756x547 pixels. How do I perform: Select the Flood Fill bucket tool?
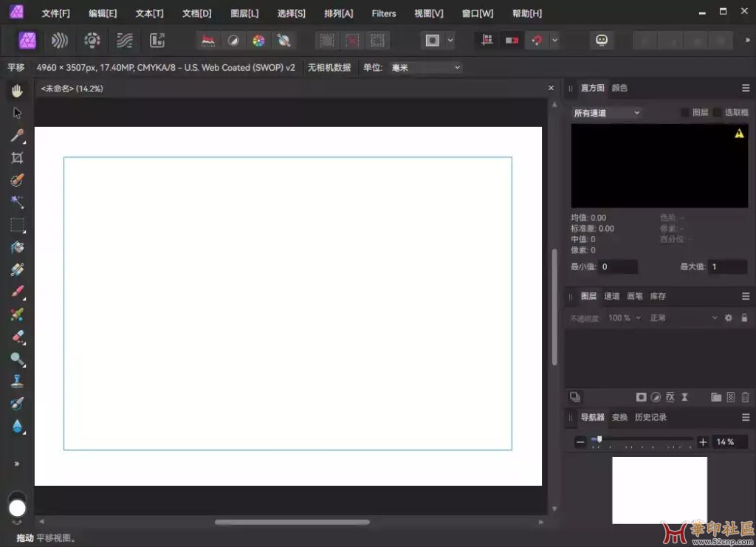pos(17,247)
